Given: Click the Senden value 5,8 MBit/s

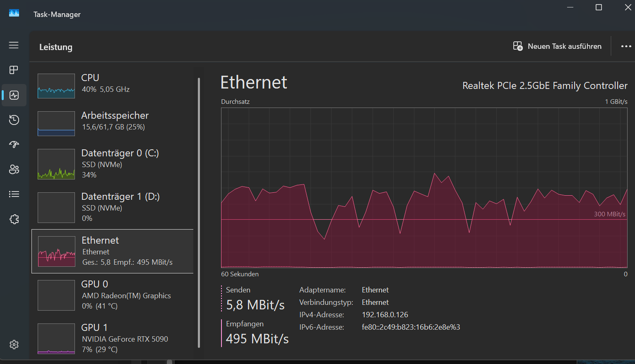Looking at the screenshot, I should click(255, 305).
